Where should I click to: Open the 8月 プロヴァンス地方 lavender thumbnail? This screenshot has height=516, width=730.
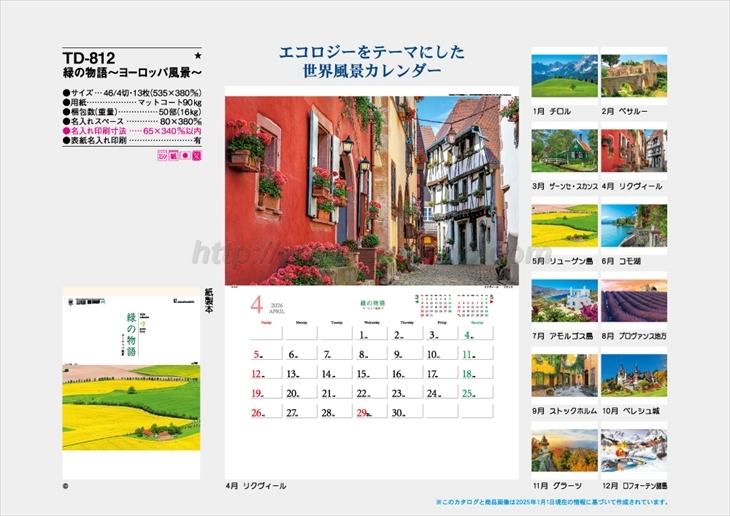coord(633,300)
